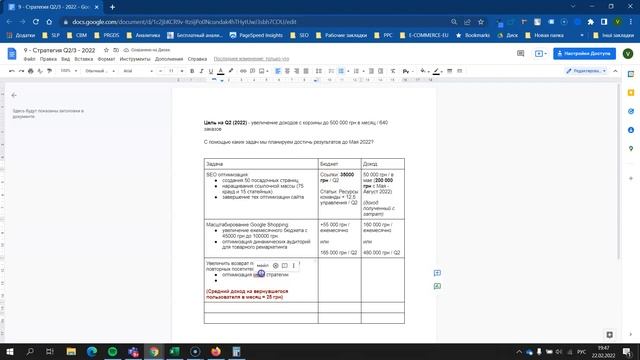Open the Формат menu

[107, 59]
